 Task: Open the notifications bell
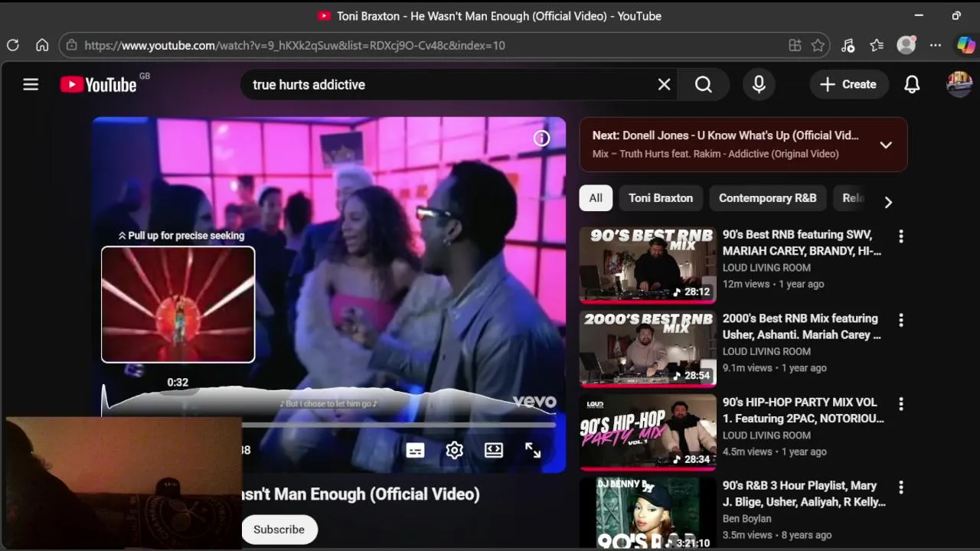point(912,85)
